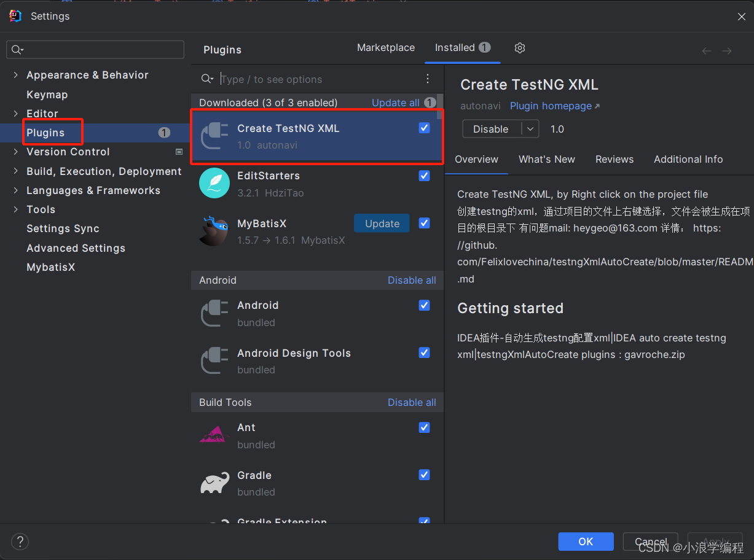Click the Ant plugin icon

click(214, 435)
